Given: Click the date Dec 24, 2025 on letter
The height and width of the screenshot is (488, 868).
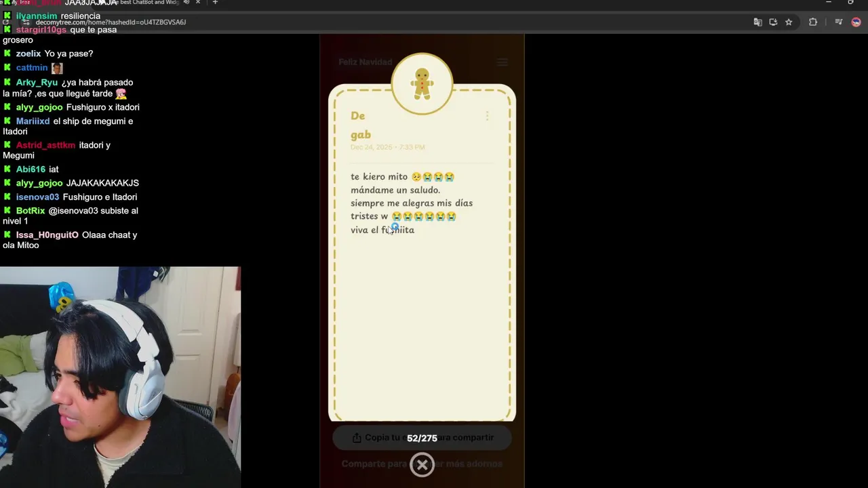Looking at the screenshot, I should [387, 147].
